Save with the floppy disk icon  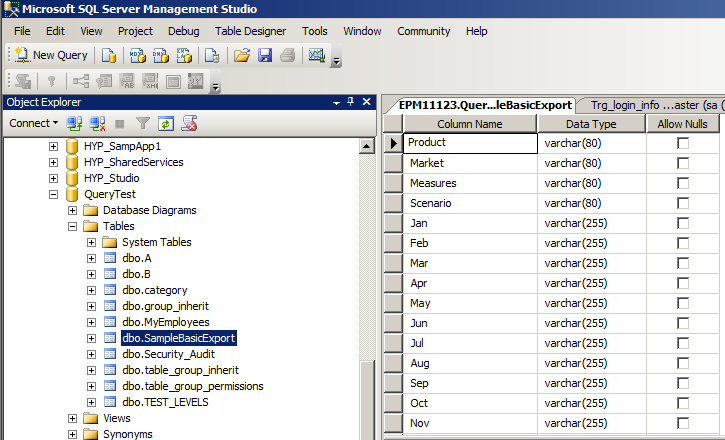pos(265,55)
